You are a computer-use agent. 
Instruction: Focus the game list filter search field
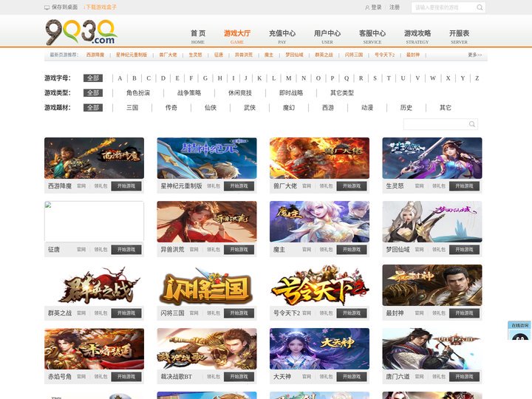pyautogui.click(x=436, y=124)
